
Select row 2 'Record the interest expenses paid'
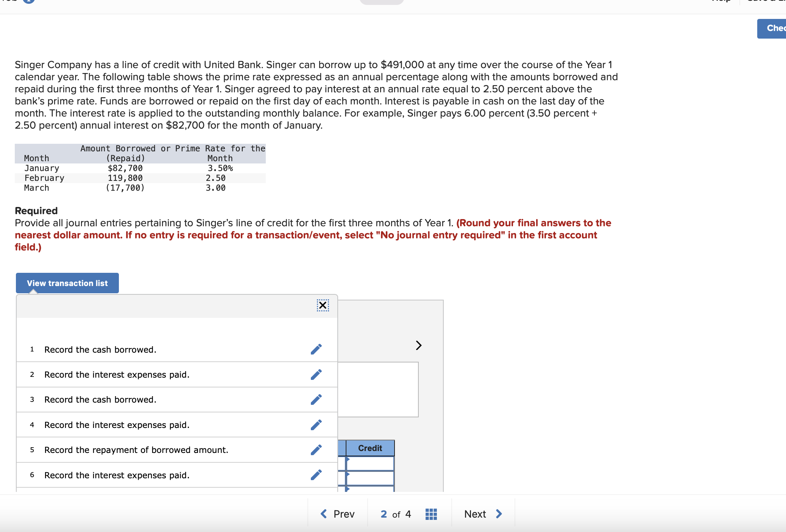pyautogui.click(x=117, y=374)
